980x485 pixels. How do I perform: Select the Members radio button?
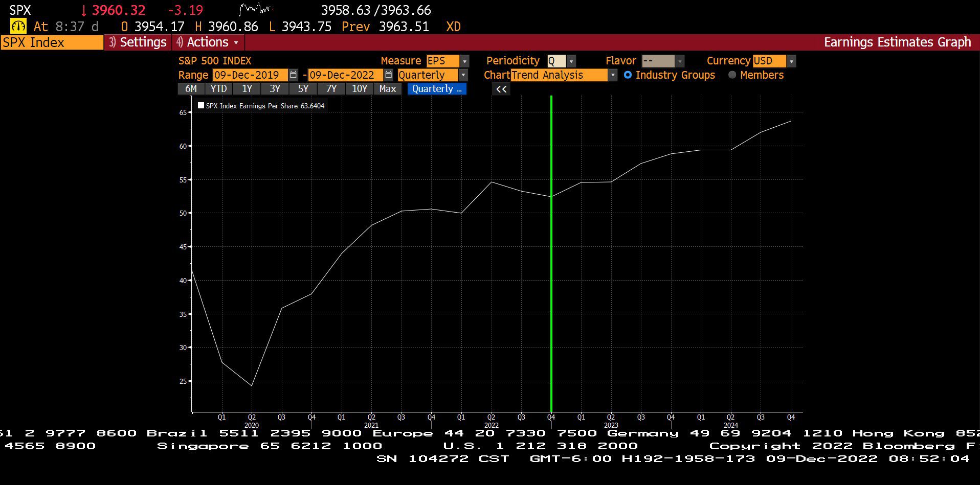732,75
